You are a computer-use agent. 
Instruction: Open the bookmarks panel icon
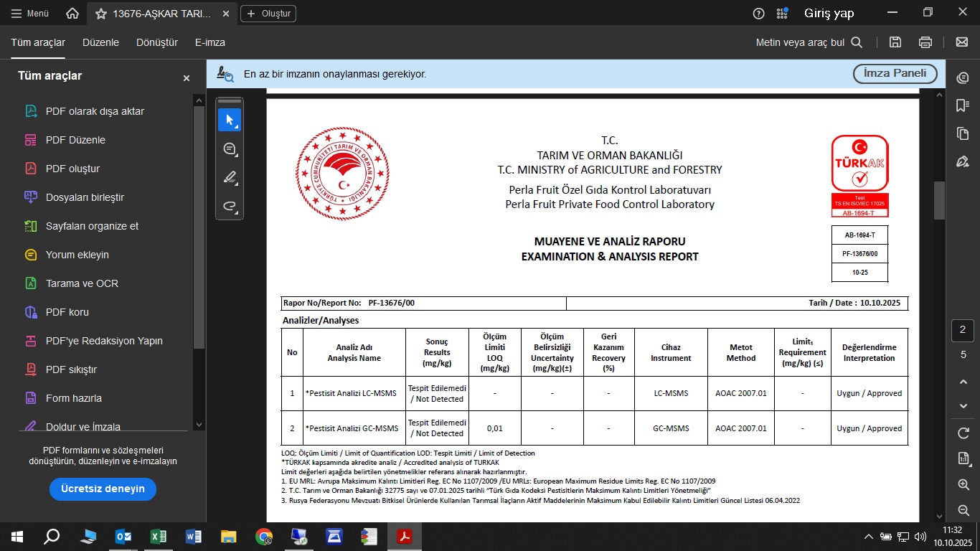(x=963, y=105)
